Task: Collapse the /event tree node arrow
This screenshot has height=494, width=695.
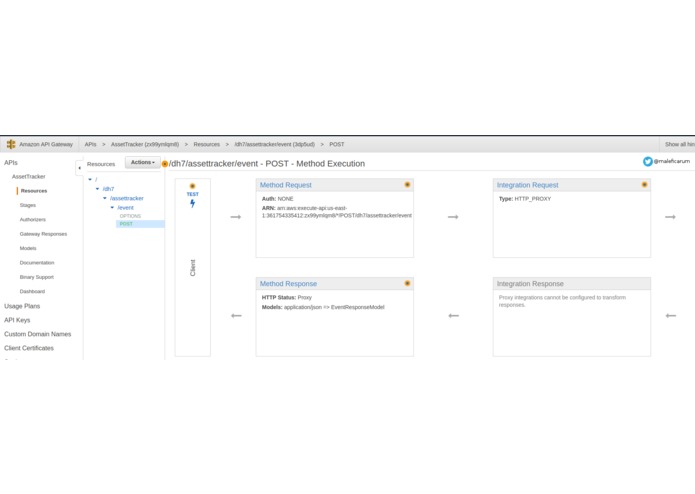Action: (112, 207)
